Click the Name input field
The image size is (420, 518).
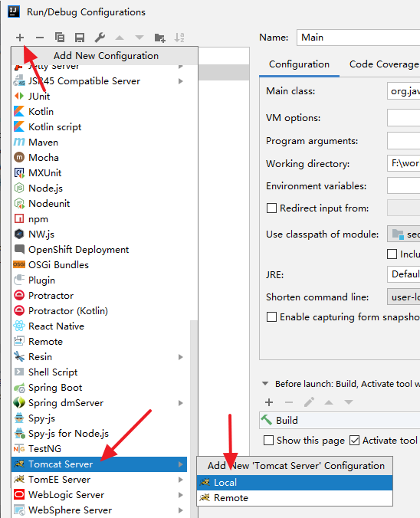(359, 38)
